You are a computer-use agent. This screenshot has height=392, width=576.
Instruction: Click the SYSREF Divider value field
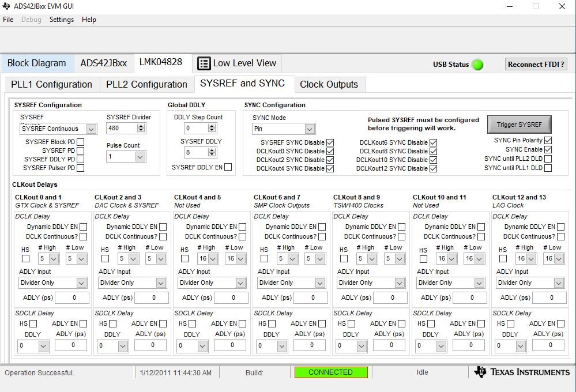pos(122,128)
